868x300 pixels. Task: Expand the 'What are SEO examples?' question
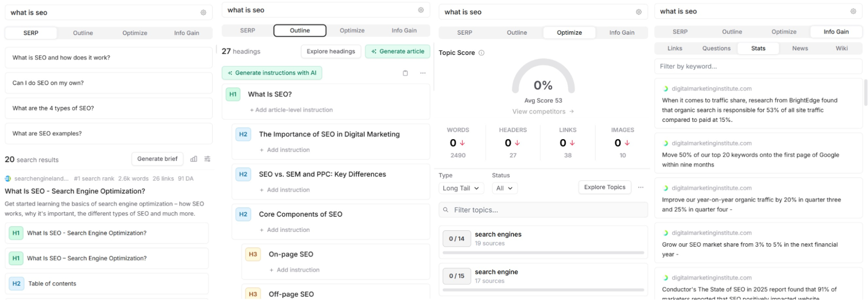[109, 134]
